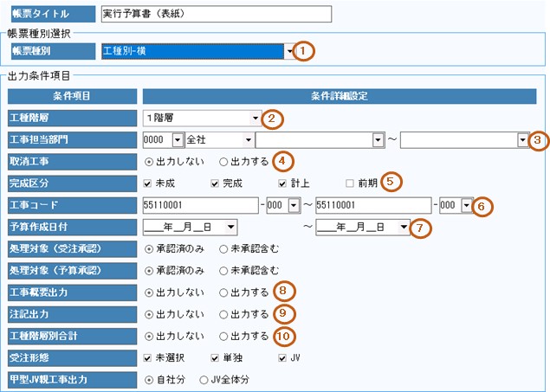Enable the 前期 checkbox

[350, 183]
